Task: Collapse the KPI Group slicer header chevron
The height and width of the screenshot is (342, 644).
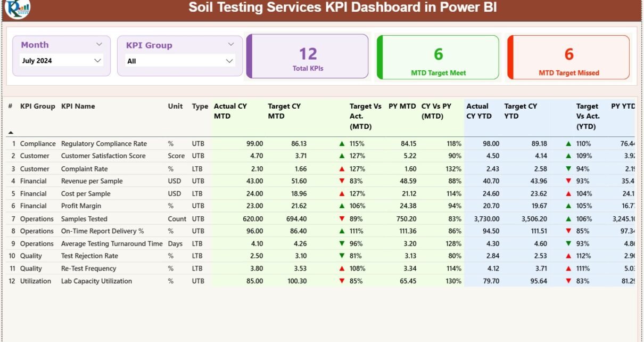Action: pos(230,45)
